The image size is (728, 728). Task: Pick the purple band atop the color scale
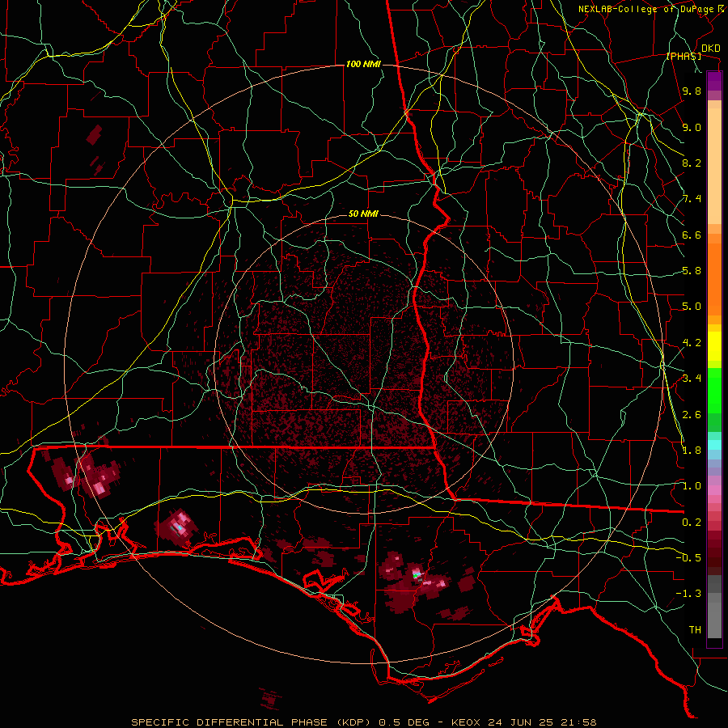[x=714, y=81]
